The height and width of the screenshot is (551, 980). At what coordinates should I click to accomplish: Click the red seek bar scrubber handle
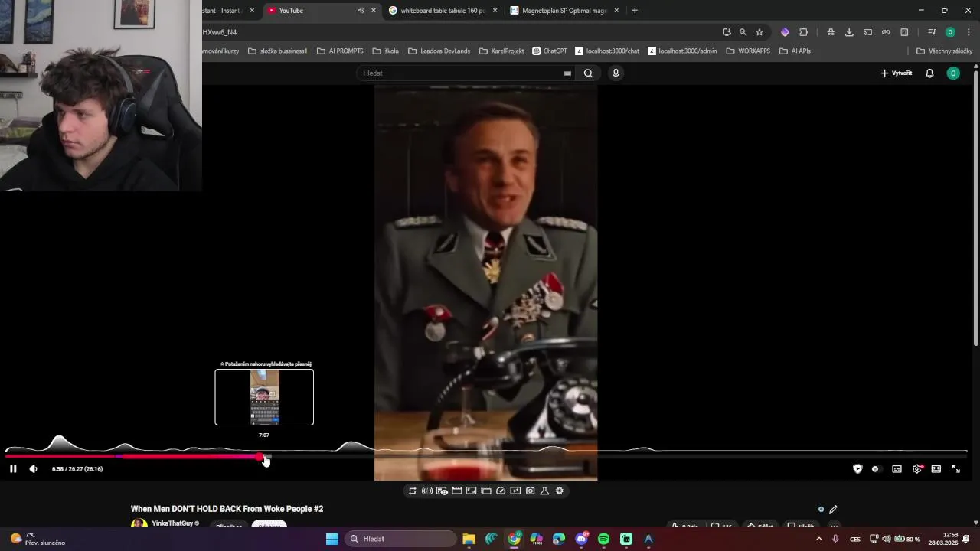[261, 457]
